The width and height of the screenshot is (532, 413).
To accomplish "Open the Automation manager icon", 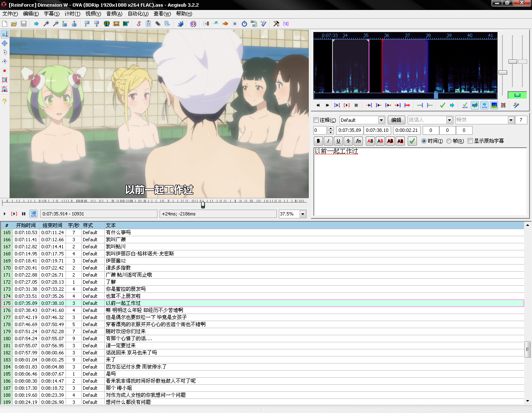I will pyautogui.click(x=180, y=24).
